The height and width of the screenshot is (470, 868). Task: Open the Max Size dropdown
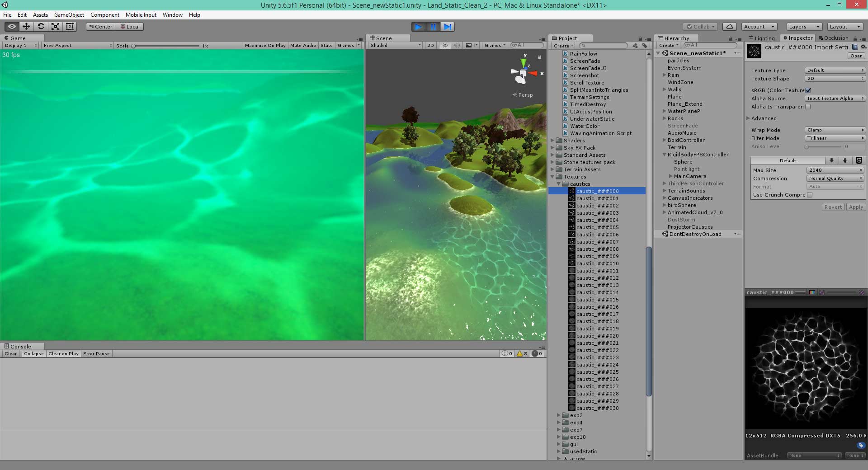(x=835, y=170)
